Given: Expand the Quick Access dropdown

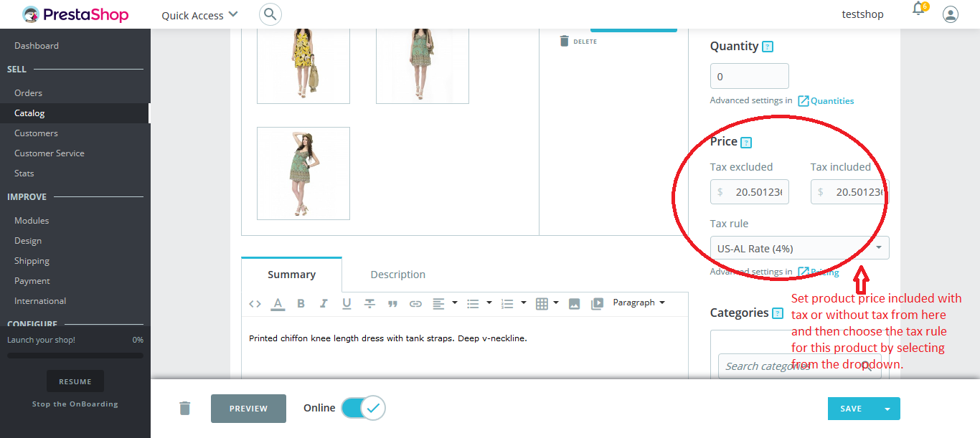Looking at the screenshot, I should [x=199, y=15].
